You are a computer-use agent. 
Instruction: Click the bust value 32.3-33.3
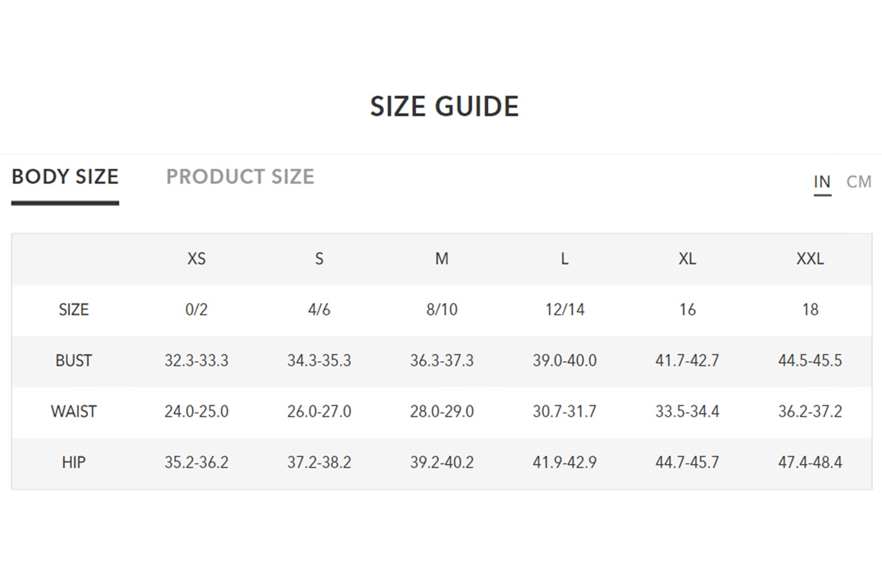tap(196, 361)
